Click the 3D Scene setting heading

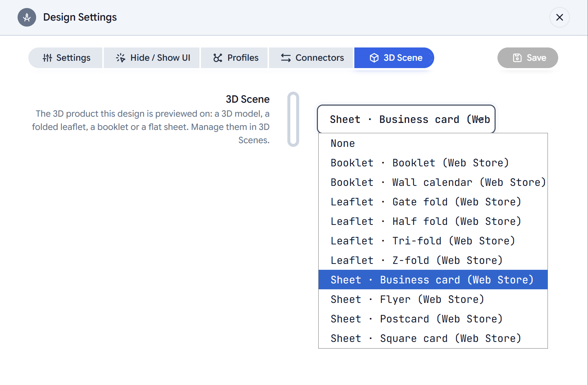pos(248,99)
